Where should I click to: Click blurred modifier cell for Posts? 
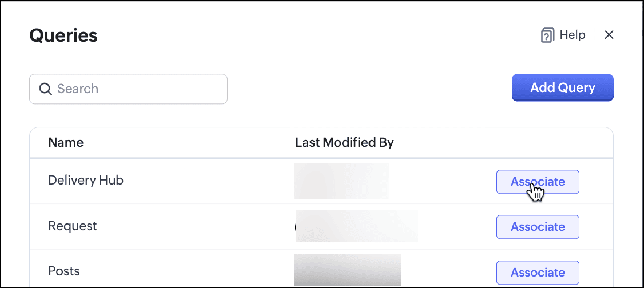point(348,270)
